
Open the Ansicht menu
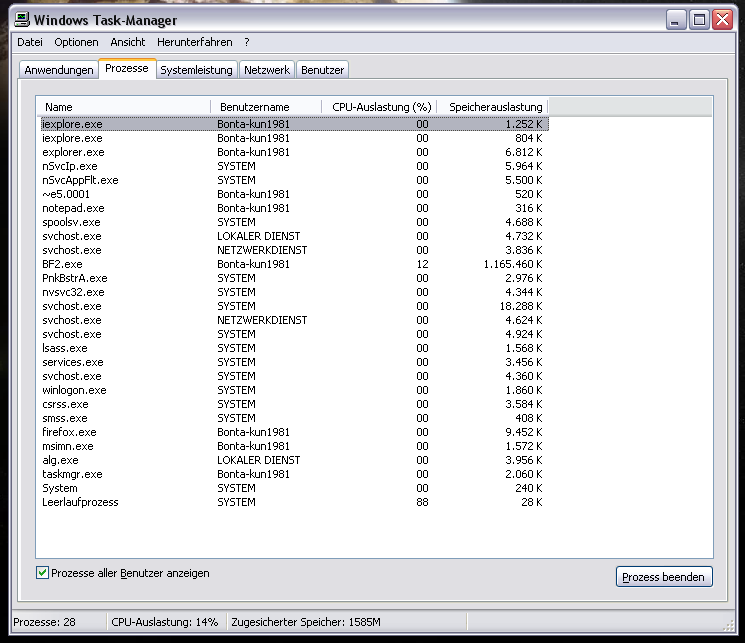pyautogui.click(x=128, y=42)
